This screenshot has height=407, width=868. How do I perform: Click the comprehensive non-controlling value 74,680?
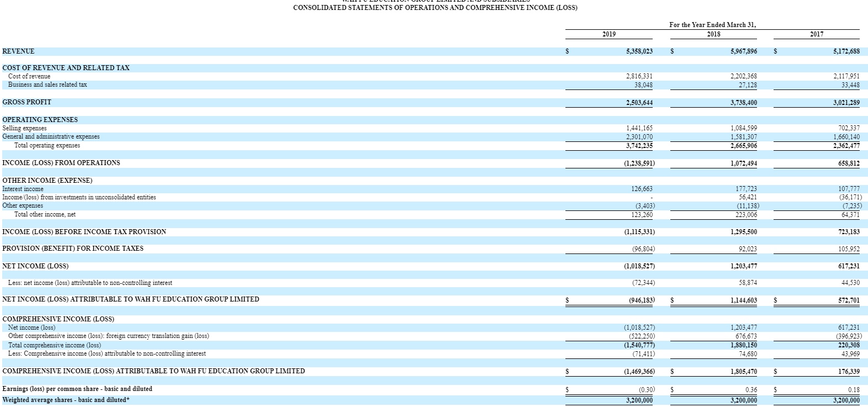[x=748, y=354]
